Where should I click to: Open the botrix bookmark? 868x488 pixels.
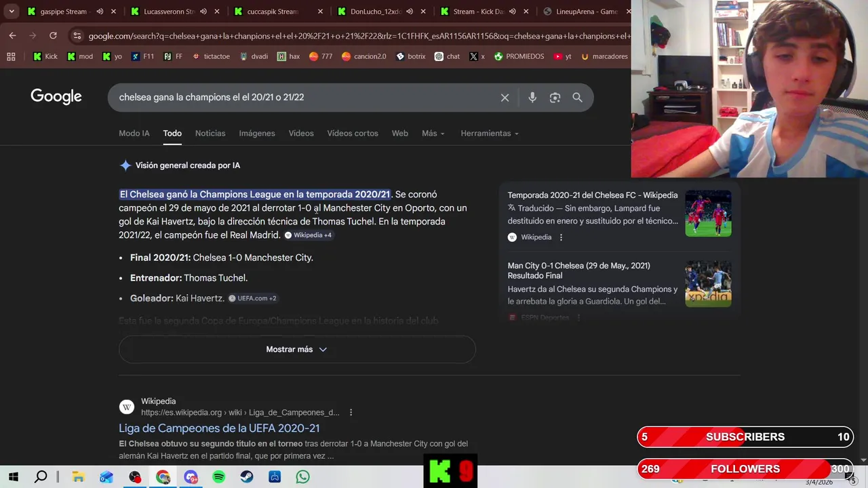click(x=410, y=56)
